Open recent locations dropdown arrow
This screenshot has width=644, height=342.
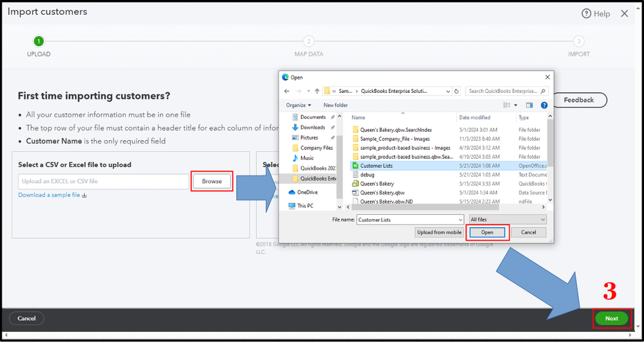308,92
